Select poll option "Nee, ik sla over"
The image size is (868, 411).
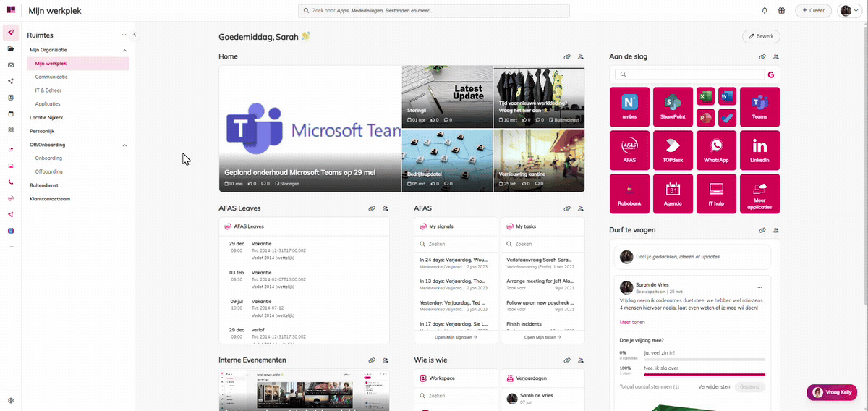tap(692, 370)
